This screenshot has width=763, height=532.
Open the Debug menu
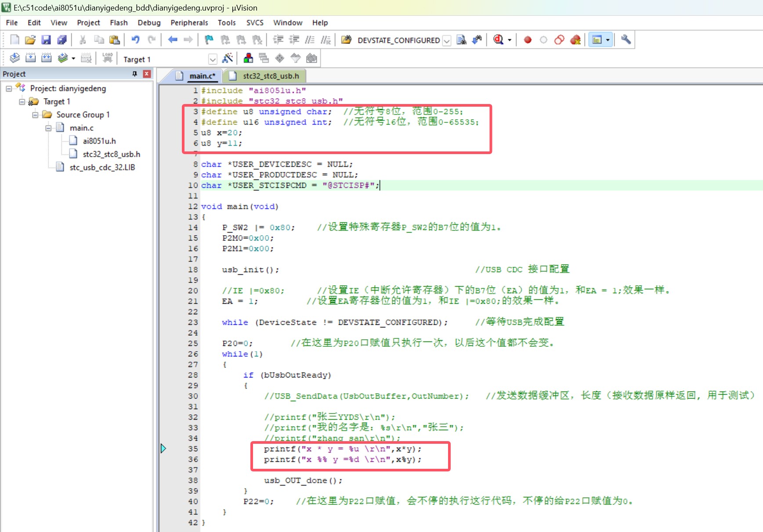(149, 22)
